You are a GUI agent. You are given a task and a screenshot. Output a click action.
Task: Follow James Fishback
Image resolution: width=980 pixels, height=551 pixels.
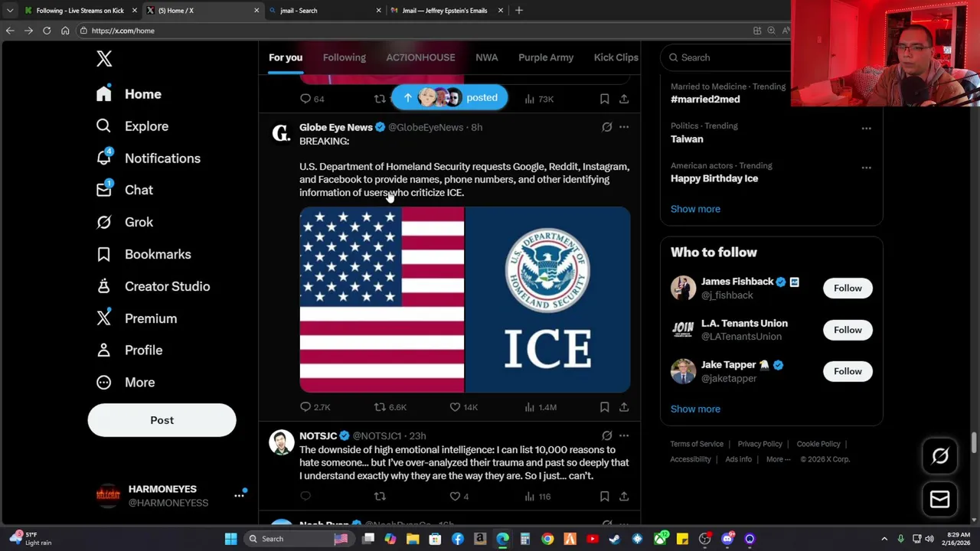pos(848,288)
